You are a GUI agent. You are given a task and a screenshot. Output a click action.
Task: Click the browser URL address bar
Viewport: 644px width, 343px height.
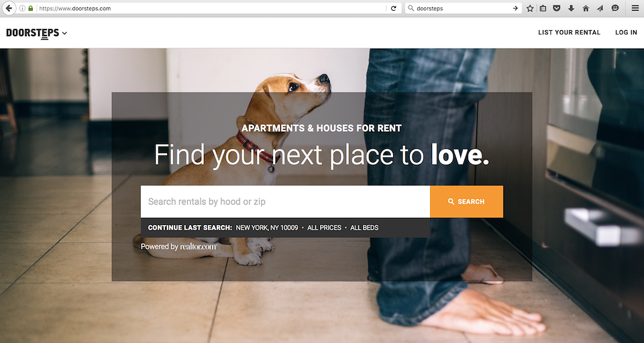tap(211, 8)
